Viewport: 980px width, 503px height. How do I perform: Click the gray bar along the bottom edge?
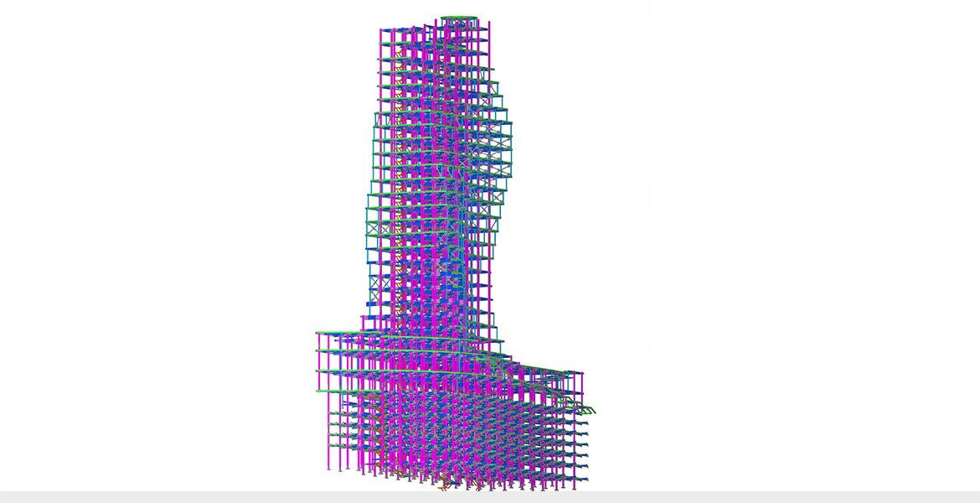pos(490,496)
